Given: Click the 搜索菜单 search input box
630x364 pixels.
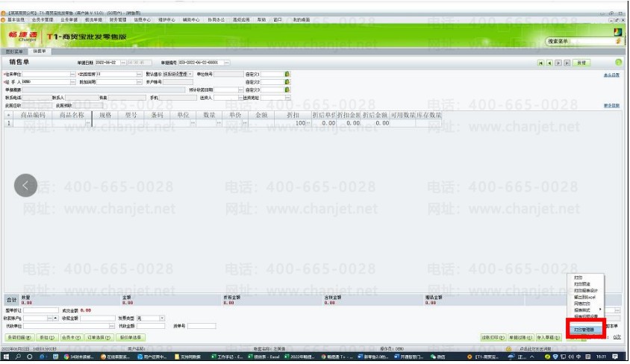Looking at the screenshot, I should coord(578,41).
